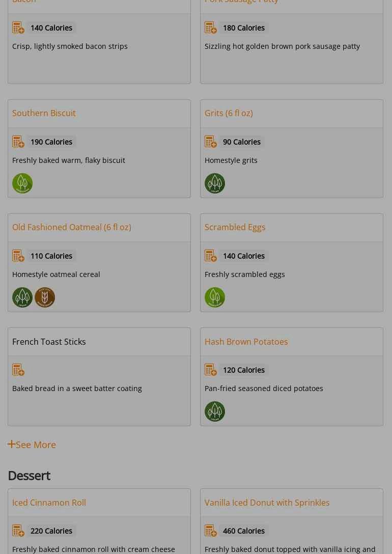
Task: Click the Vegetarian badge on Southern Biscuit
Action: pyautogui.click(x=22, y=183)
